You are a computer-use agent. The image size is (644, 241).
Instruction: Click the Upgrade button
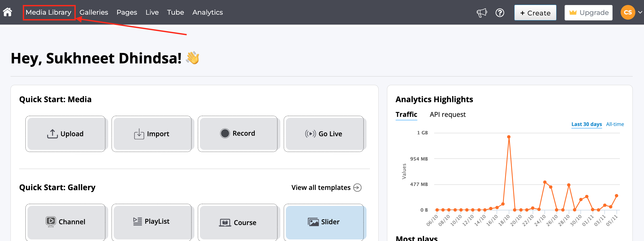[588, 13]
